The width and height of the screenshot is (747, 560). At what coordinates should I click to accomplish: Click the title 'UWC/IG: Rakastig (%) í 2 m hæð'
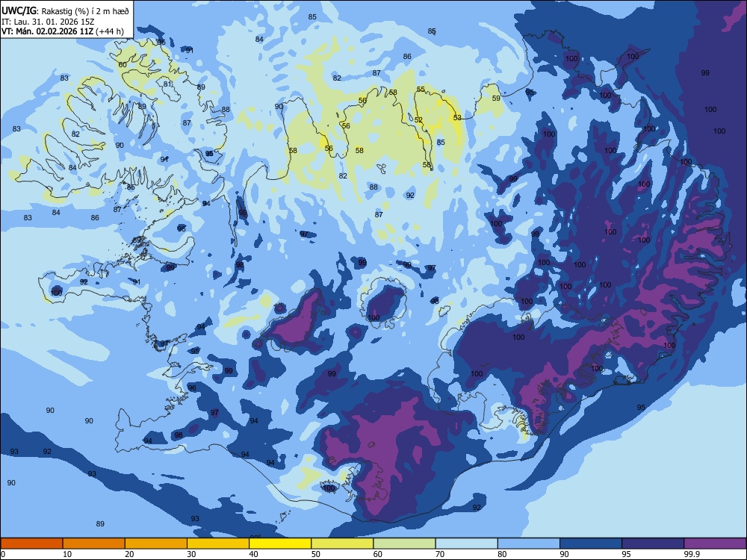point(65,11)
